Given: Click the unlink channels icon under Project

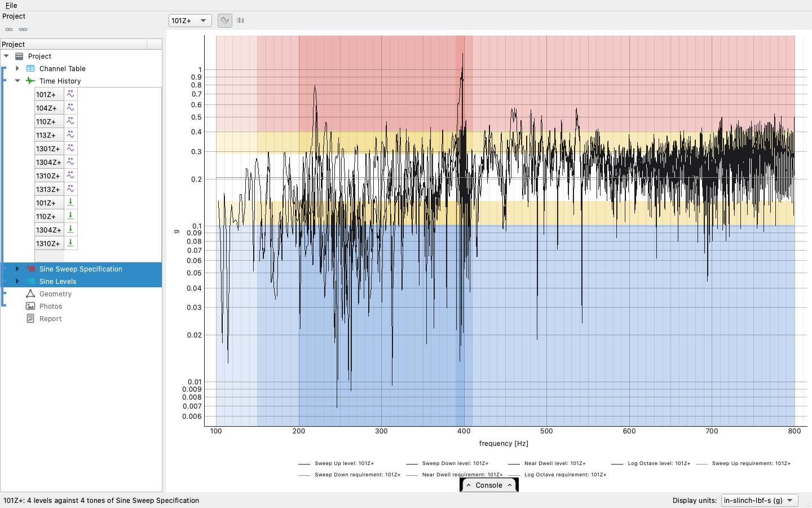Looking at the screenshot, I should tap(23, 29).
